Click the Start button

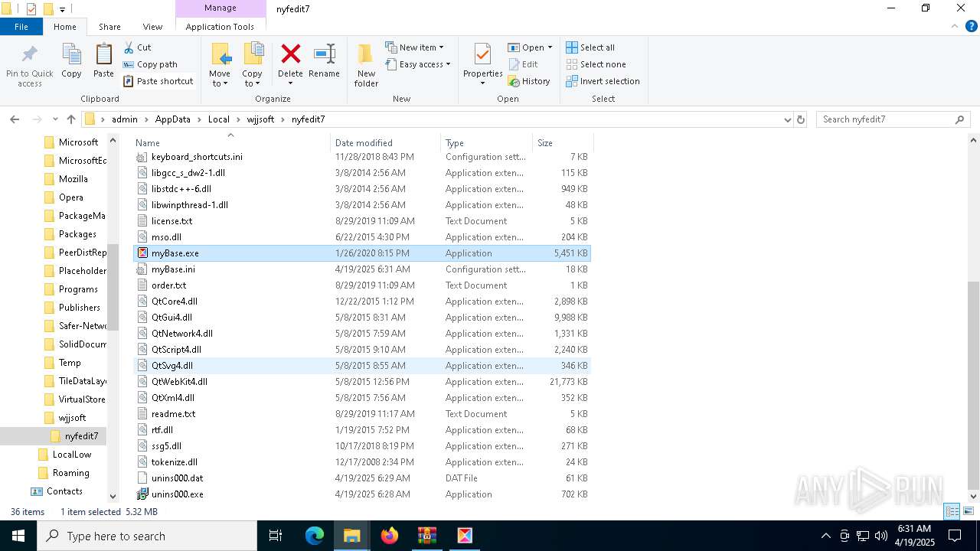tap(18, 536)
